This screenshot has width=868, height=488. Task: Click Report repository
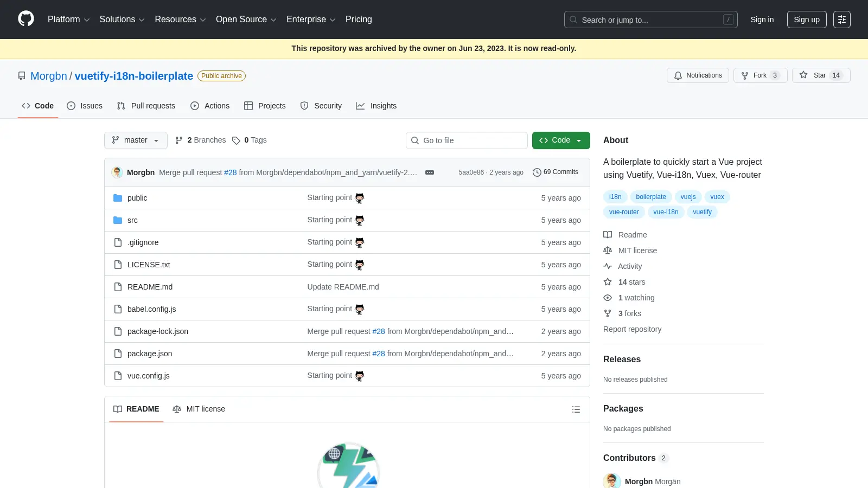pos(632,329)
